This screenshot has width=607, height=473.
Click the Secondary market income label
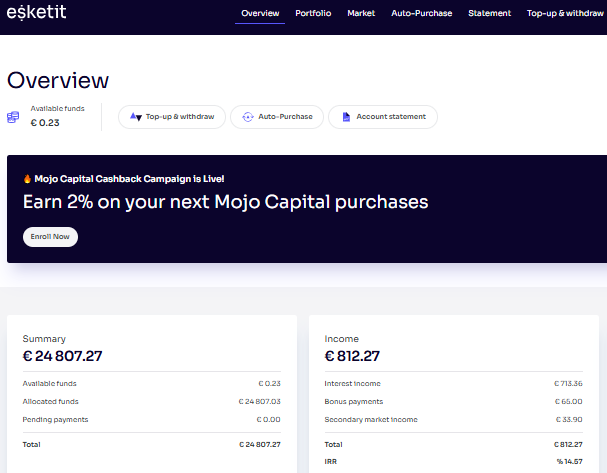click(x=371, y=420)
